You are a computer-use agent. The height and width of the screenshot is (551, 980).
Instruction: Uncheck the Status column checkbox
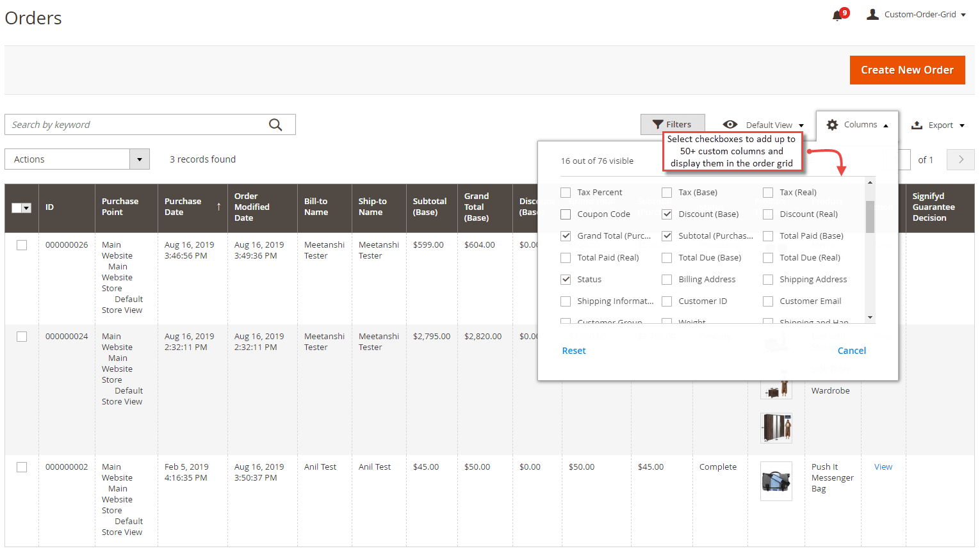click(566, 279)
